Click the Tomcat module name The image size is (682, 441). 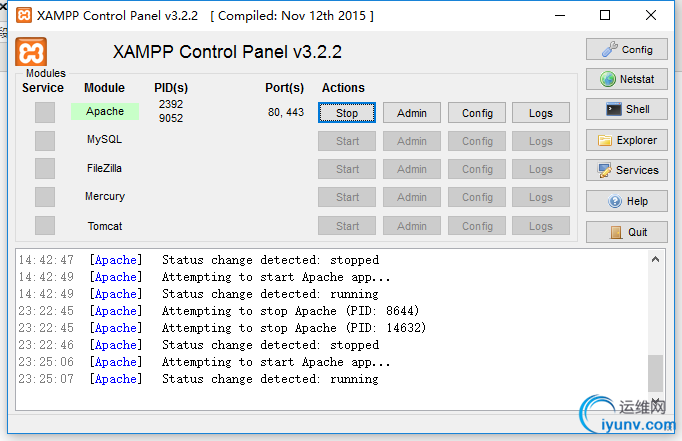pos(105,226)
